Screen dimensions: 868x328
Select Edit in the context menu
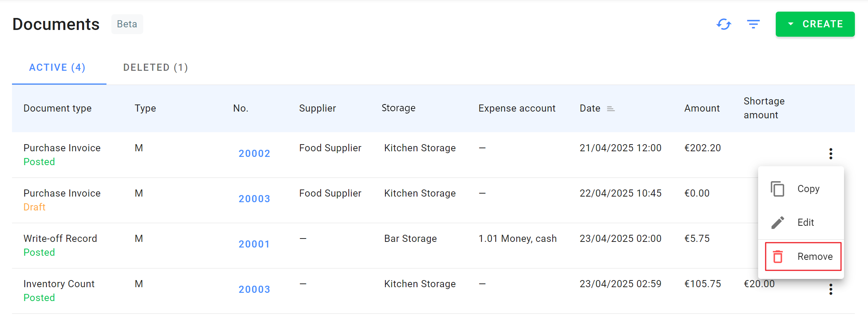click(x=806, y=222)
